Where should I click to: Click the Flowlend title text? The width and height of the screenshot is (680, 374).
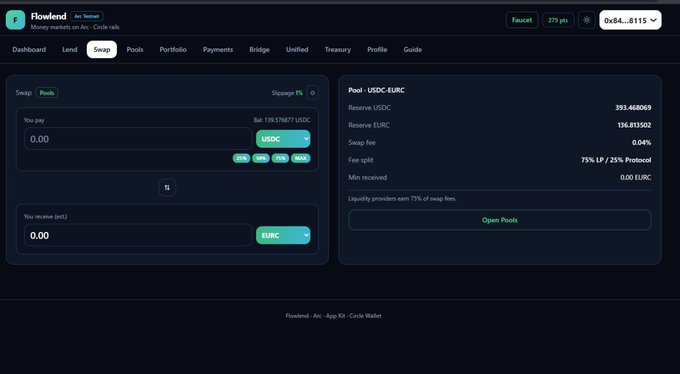click(x=49, y=16)
